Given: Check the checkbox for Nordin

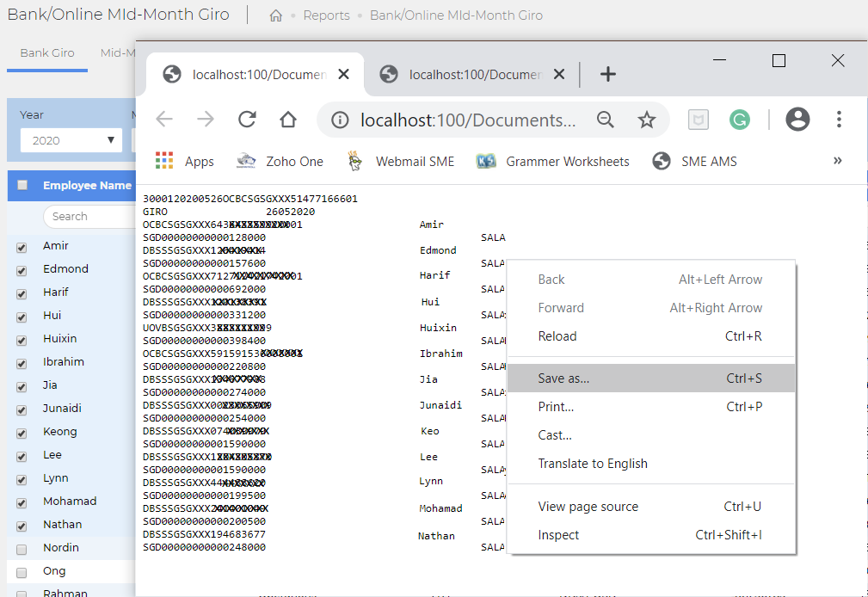Looking at the screenshot, I should (x=22, y=550).
